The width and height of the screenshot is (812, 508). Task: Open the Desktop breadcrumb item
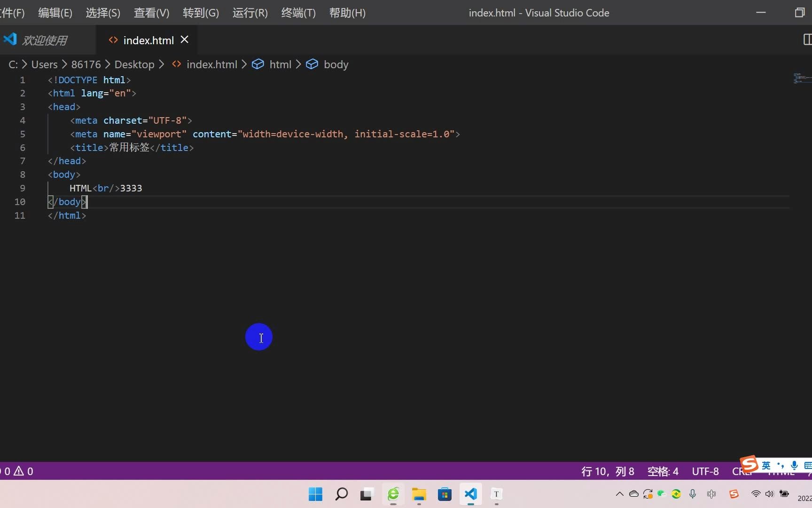(x=134, y=64)
